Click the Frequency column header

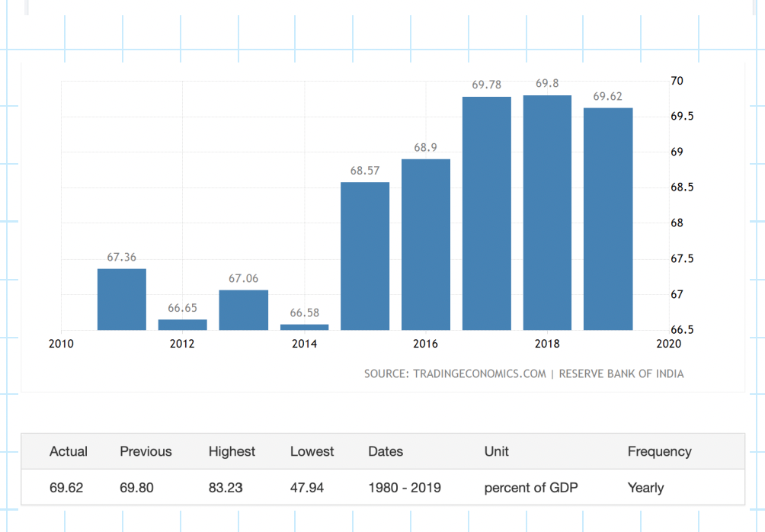pos(659,451)
